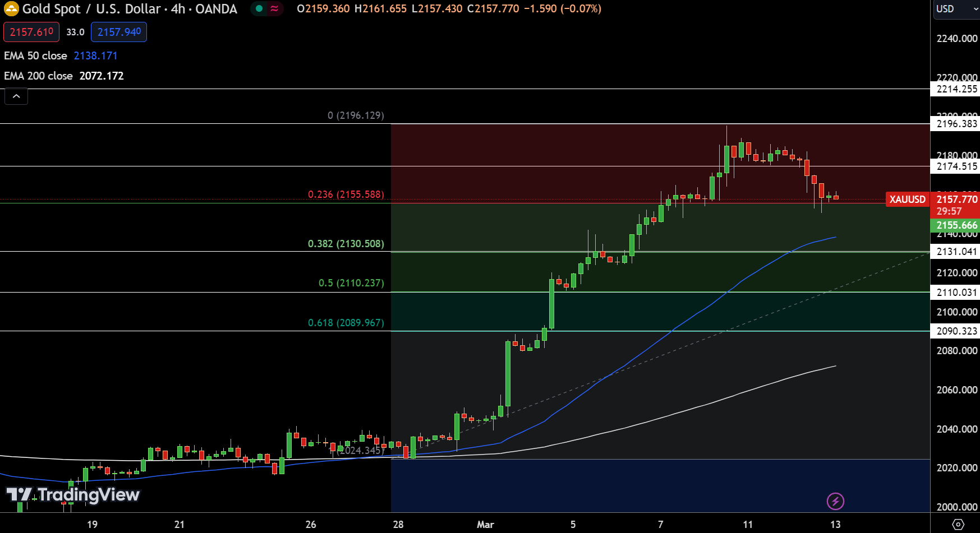Select the EMA 50 close indicator
Viewport: 980px width, 533px height.
point(35,55)
